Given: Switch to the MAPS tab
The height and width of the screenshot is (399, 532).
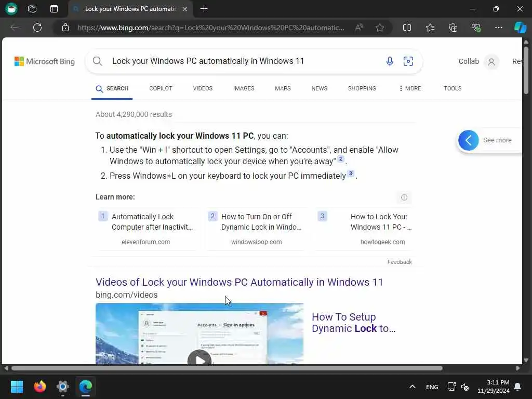Looking at the screenshot, I should coord(283,88).
